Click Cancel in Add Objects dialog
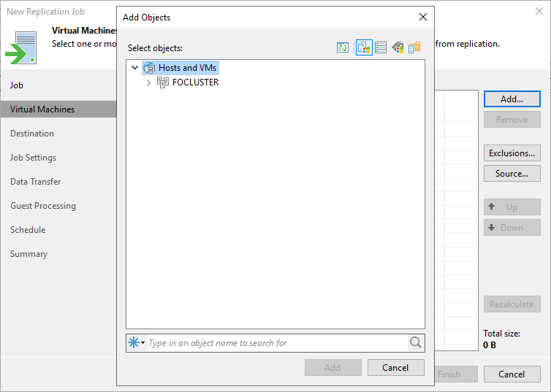 (x=395, y=367)
